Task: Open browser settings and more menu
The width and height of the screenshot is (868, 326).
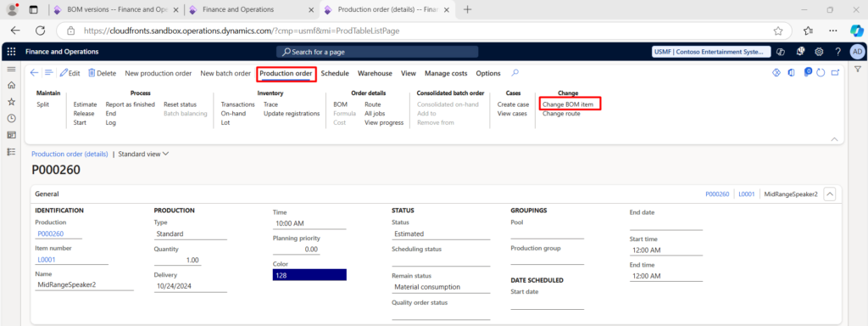Action: click(832, 31)
